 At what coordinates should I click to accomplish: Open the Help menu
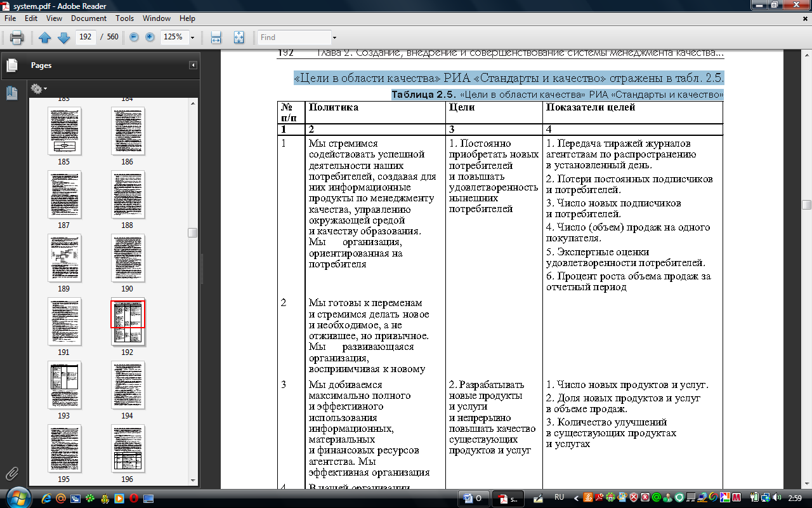point(187,18)
